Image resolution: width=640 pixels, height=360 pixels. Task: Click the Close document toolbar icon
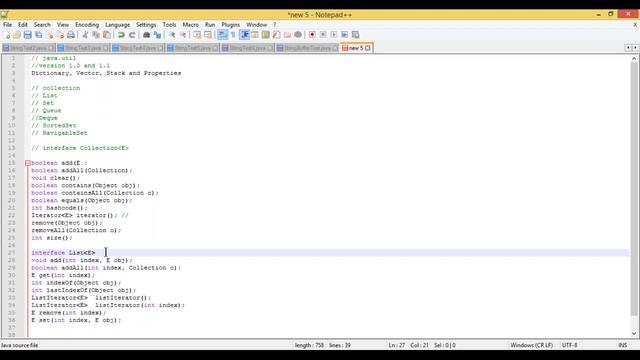(x=50, y=35)
